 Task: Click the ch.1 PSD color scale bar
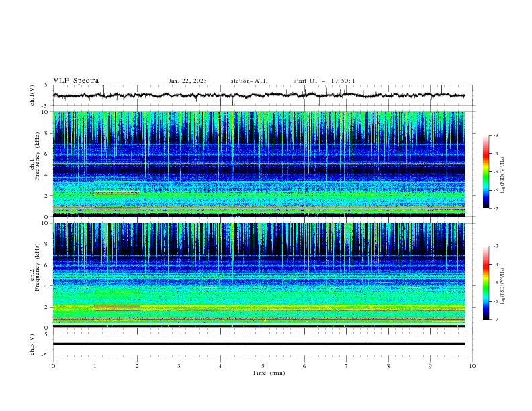[x=486, y=172]
